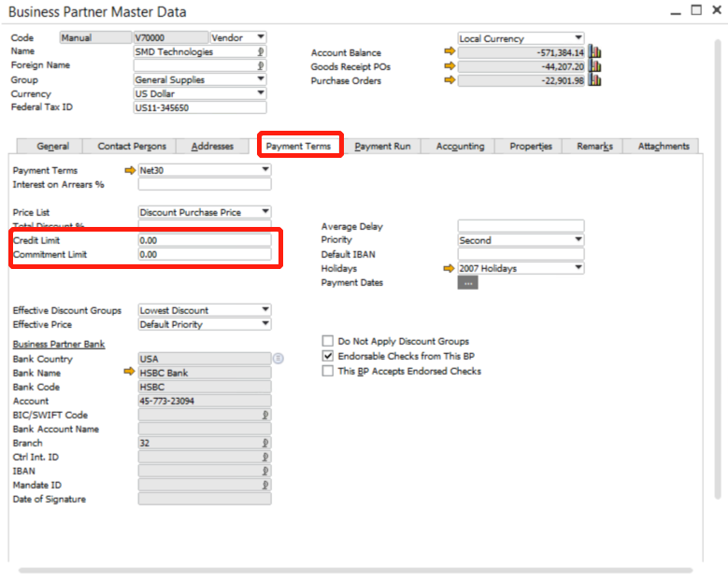Switch to the Remarks tab
The height and width of the screenshot is (580, 728).
click(594, 146)
